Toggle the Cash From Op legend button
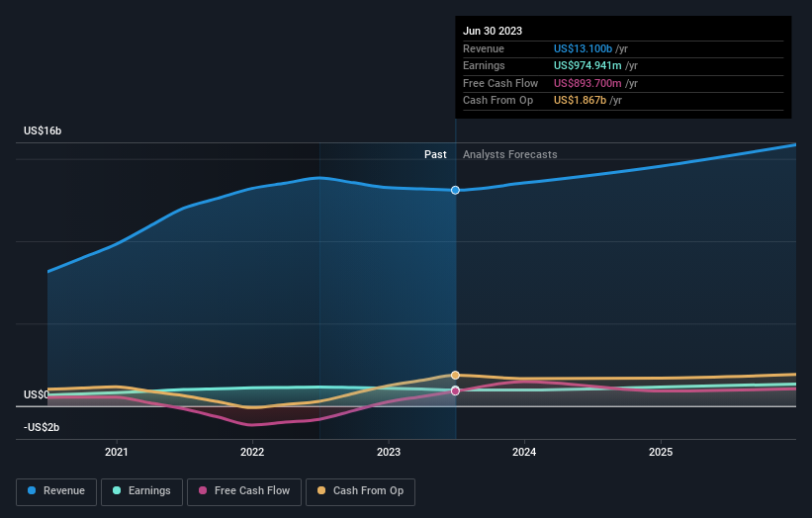812x518 pixels. [x=360, y=491]
